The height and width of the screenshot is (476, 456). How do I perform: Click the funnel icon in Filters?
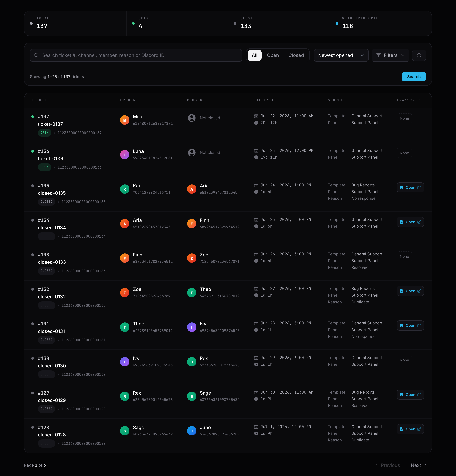[378, 55]
